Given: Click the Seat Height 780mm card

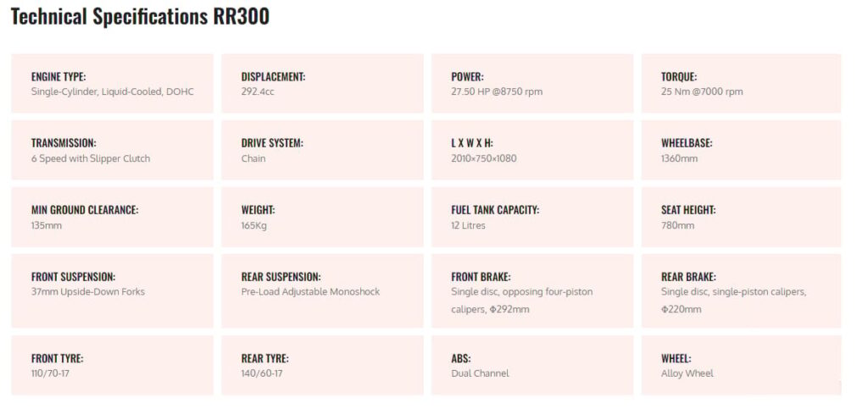Looking at the screenshot, I should coord(741,218).
